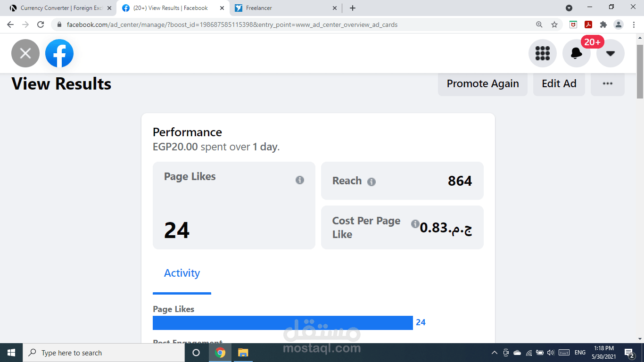Screen dimensions: 644x362
Task: Open the Chrome profile avatar
Action: pos(619,25)
